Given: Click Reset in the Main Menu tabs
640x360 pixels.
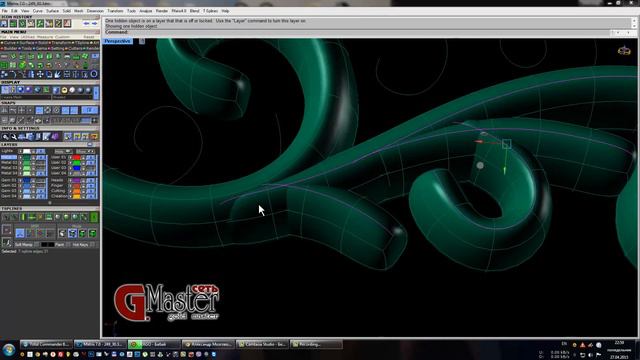Looking at the screenshot, I should [x=89, y=37].
